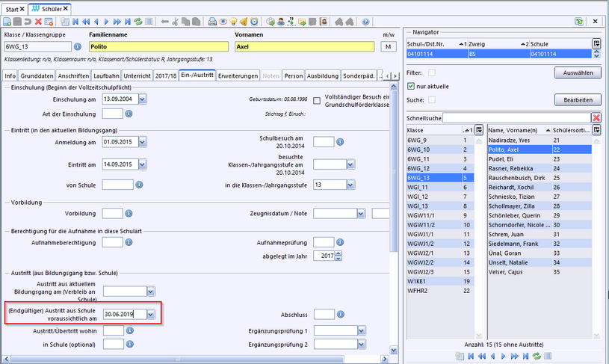Screen dimensions: 609x364
Task: Click into the Schnellsuche input field
Action: [x=516, y=118]
